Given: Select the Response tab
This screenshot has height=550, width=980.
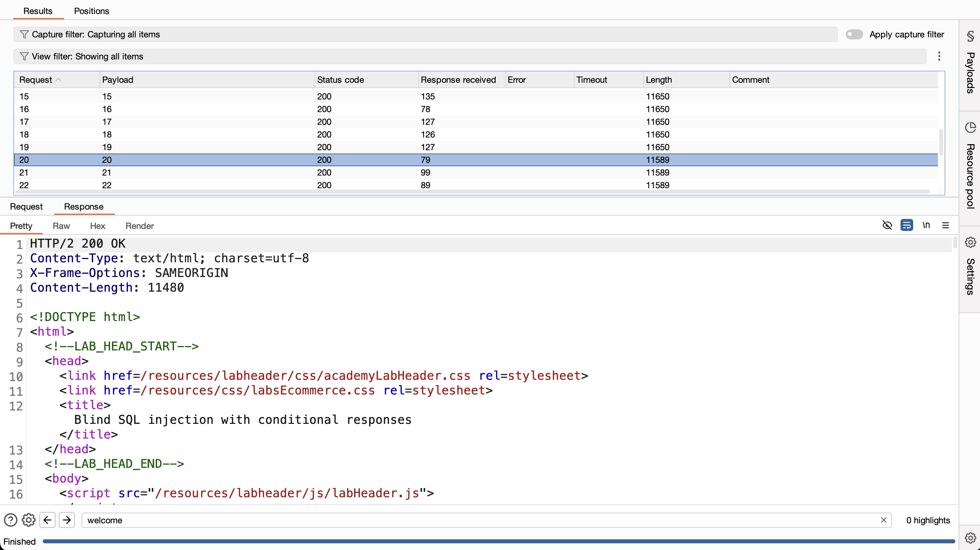Looking at the screenshot, I should 84,207.
